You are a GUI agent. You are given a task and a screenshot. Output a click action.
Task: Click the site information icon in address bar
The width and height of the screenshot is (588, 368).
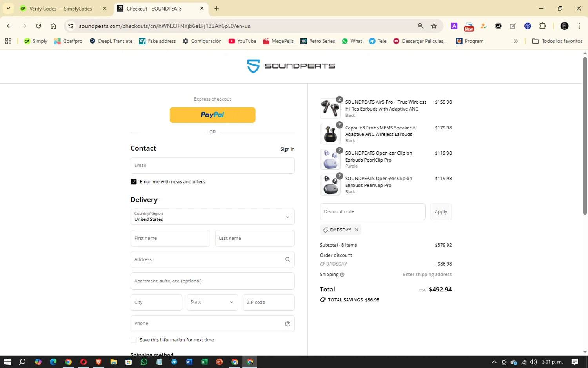71,26
